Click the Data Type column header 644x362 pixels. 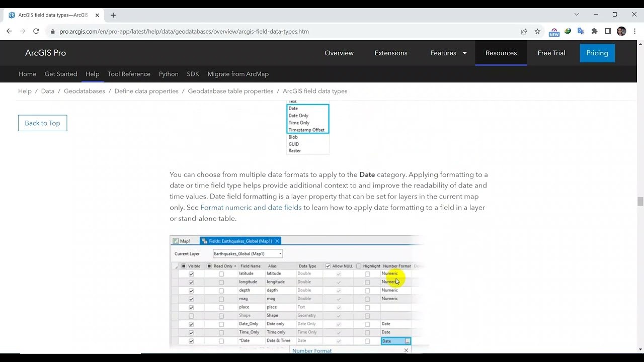[x=307, y=266]
